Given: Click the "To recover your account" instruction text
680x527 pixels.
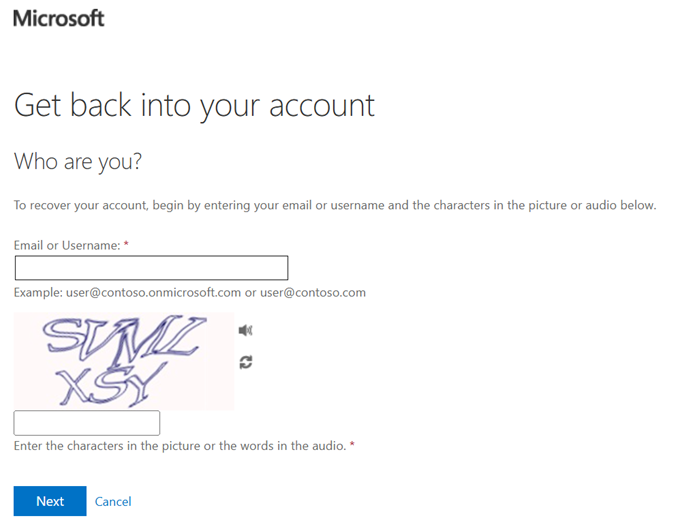Looking at the screenshot, I should [x=334, y=206].
